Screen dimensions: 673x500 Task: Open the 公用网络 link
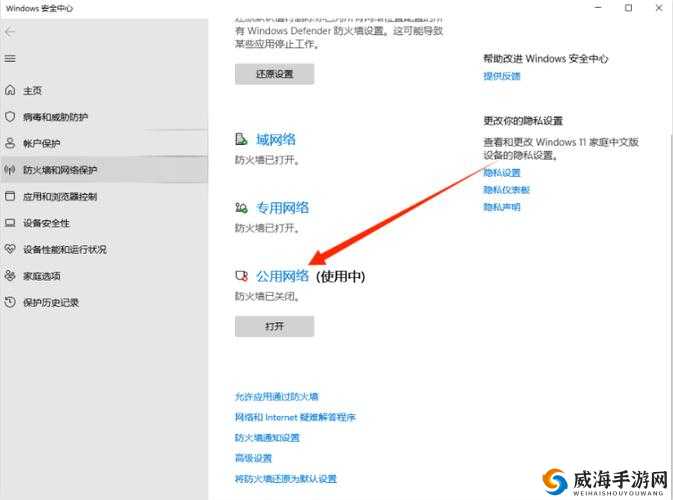tap(282, 276)
